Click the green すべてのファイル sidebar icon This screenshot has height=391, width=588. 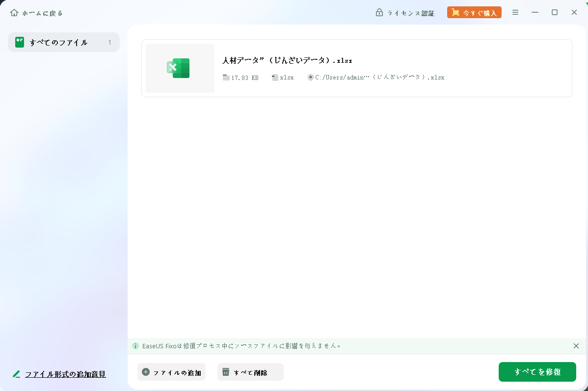point(20,42)
